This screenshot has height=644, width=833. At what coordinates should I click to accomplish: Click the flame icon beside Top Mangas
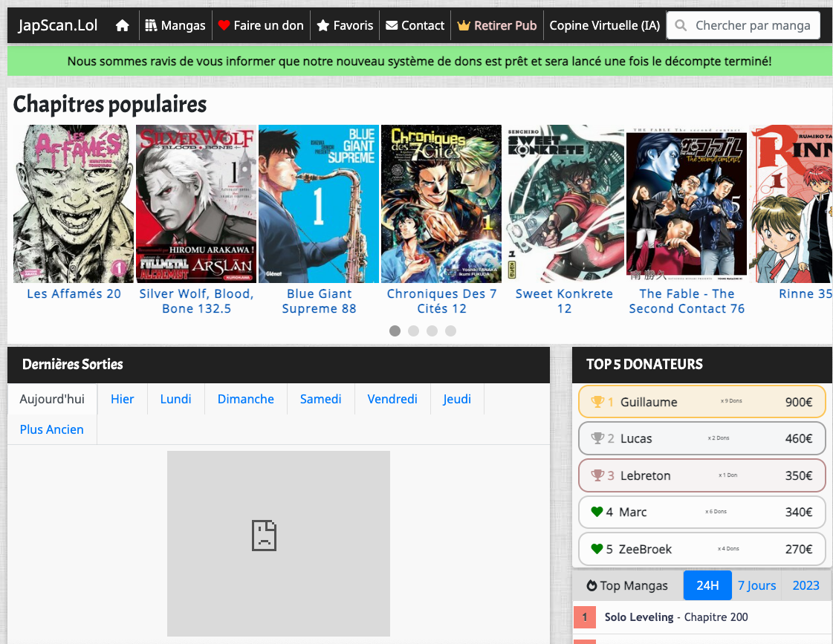point(591,585)
